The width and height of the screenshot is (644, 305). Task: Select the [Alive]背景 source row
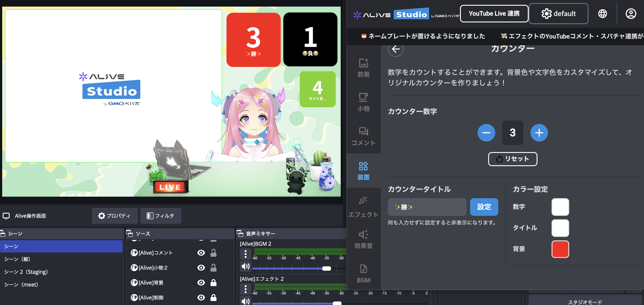tap(180, 283)
